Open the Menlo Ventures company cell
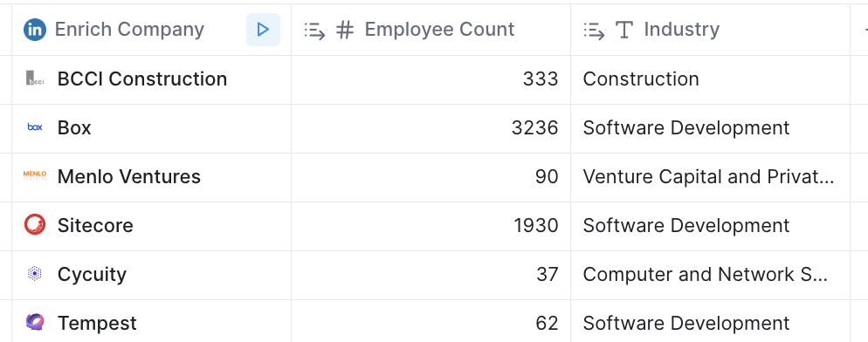Screen dimensions: 868x342 pyautogui.click(x=152, y=177)
